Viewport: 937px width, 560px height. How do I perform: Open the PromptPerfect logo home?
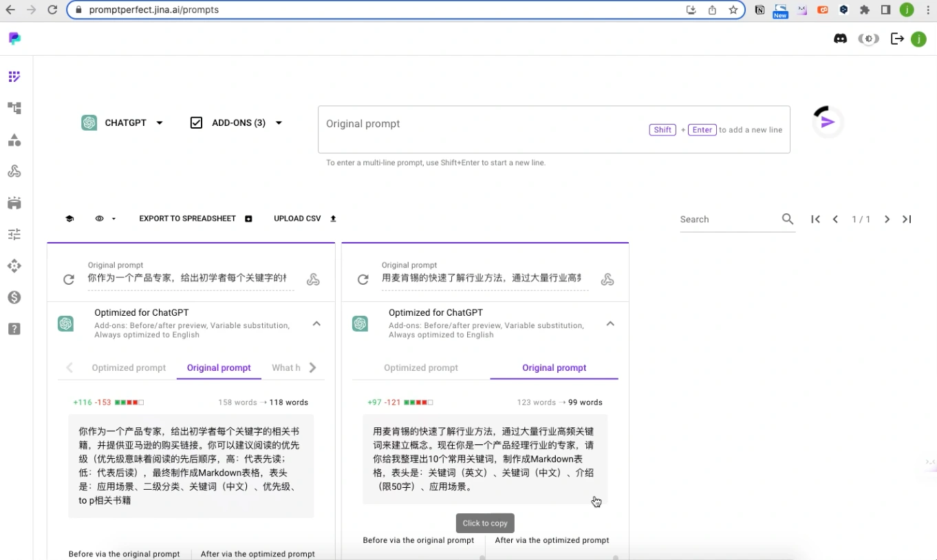point(14,39)
